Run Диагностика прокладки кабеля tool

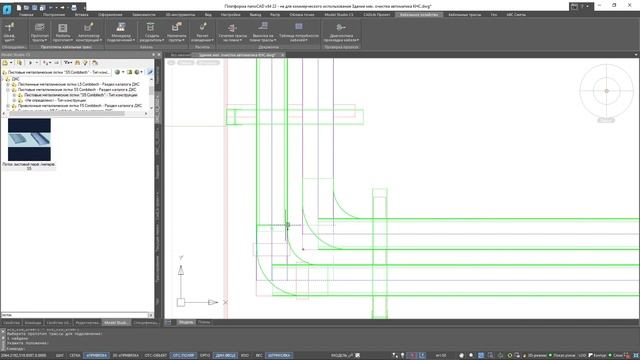[x=341, y=32]
